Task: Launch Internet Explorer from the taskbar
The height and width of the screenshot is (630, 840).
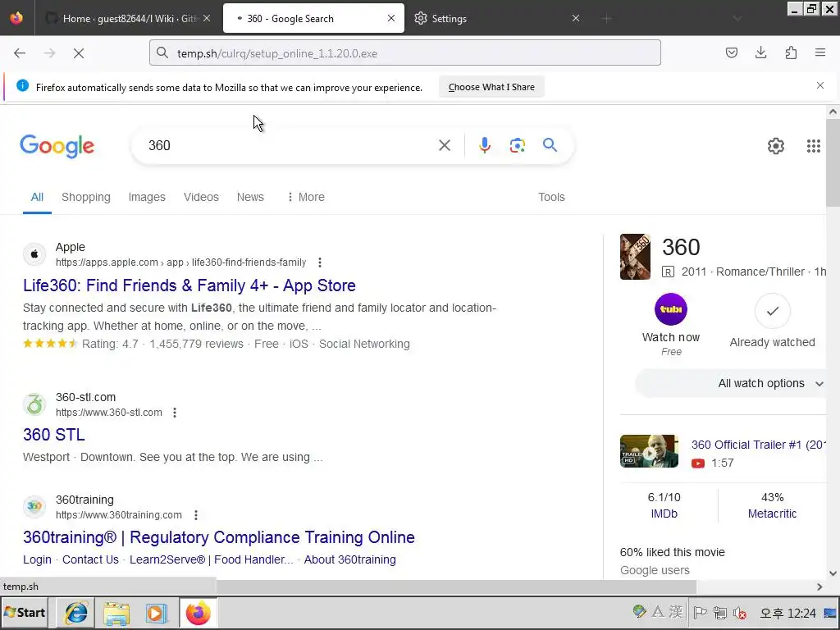Action: [x=76, y=613]
